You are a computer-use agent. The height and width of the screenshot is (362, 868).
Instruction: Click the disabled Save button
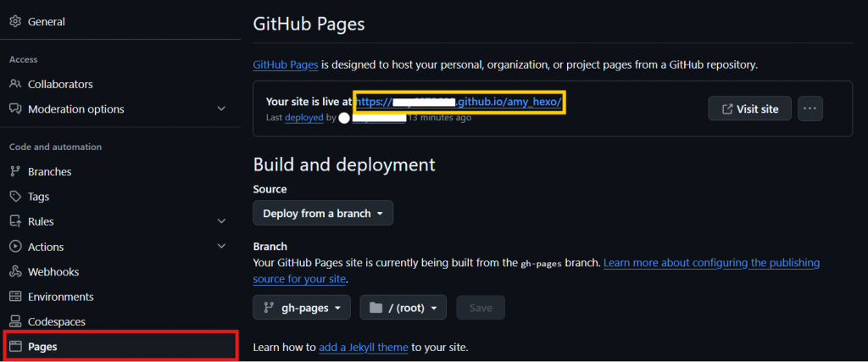pos(481,307)
